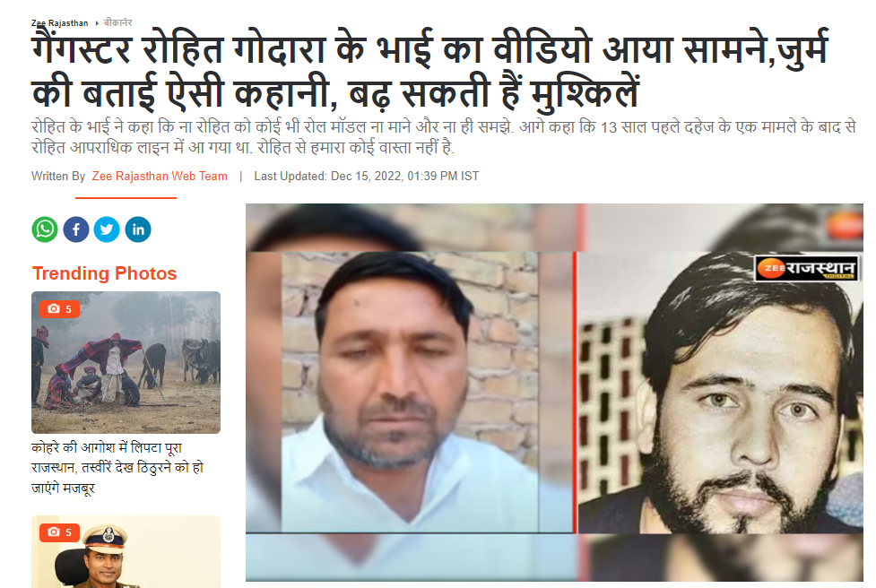This screenshot has height=588, width=876.
Task: Share the story on LinkedIn
Action: [138, 229]
